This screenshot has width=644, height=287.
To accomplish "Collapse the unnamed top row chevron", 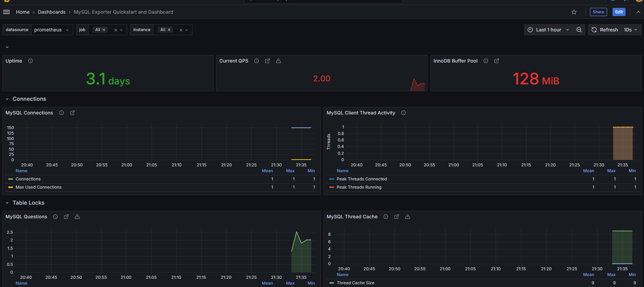I will point(7,47).
